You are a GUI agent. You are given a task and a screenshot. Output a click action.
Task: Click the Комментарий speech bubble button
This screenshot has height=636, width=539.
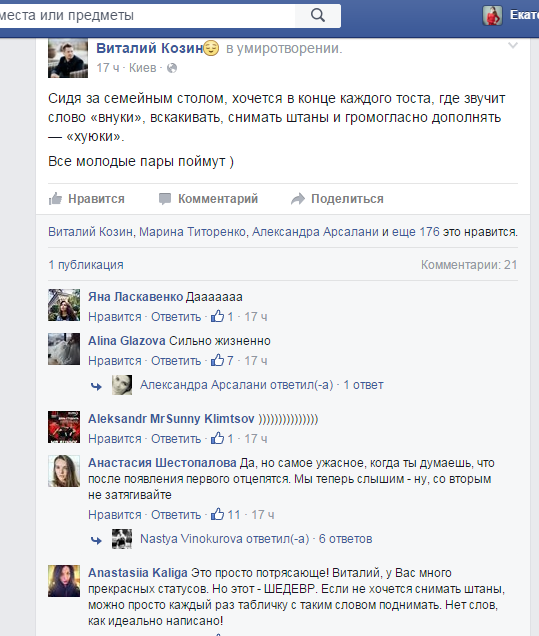[x=208, y=199]
